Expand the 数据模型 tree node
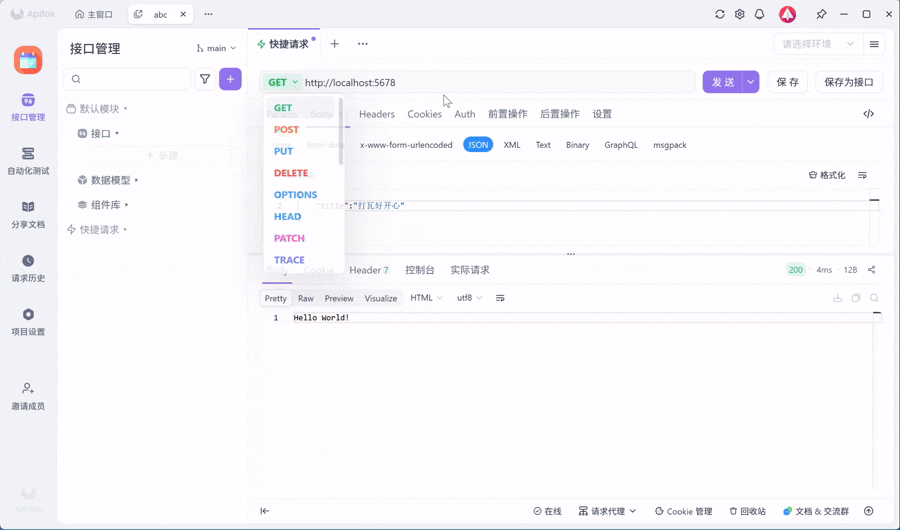This screenshot has width=900, height=530. point(108,180)
